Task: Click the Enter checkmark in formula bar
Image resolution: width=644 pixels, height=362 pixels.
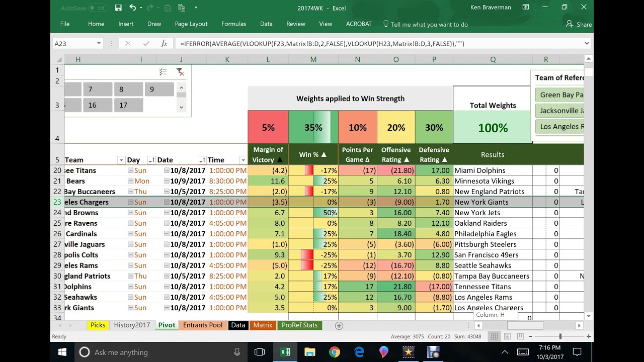Action: pyautogui.click(x=146, y=44)
